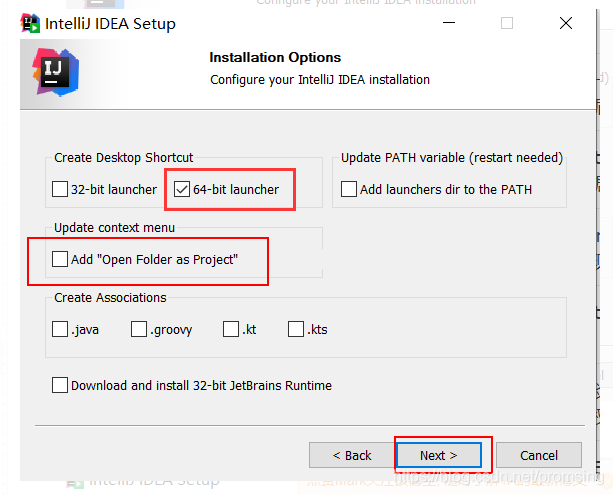
Task: Check Add launchers dir to the PATH
Action: coord(349,189)
